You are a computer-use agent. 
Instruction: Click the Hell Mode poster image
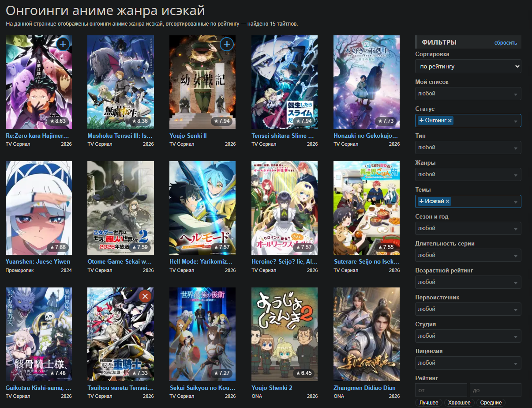tap(202, 208)
